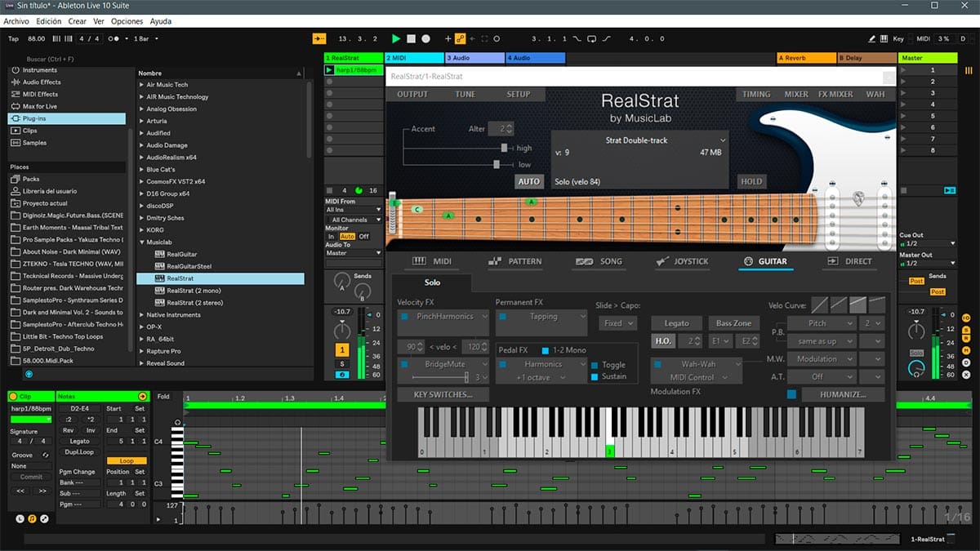This screenshot has height=551, width=980.
Task: Toggle the Computer MIDI Keyboard icon
Action: click(884, 38)
